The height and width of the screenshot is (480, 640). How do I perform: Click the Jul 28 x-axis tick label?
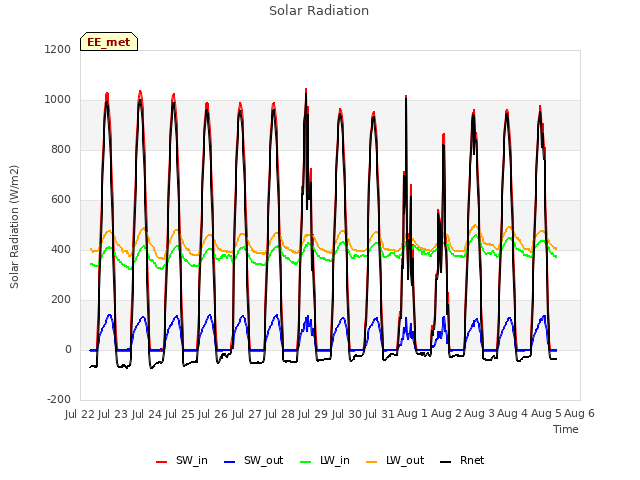click(280, 414)
